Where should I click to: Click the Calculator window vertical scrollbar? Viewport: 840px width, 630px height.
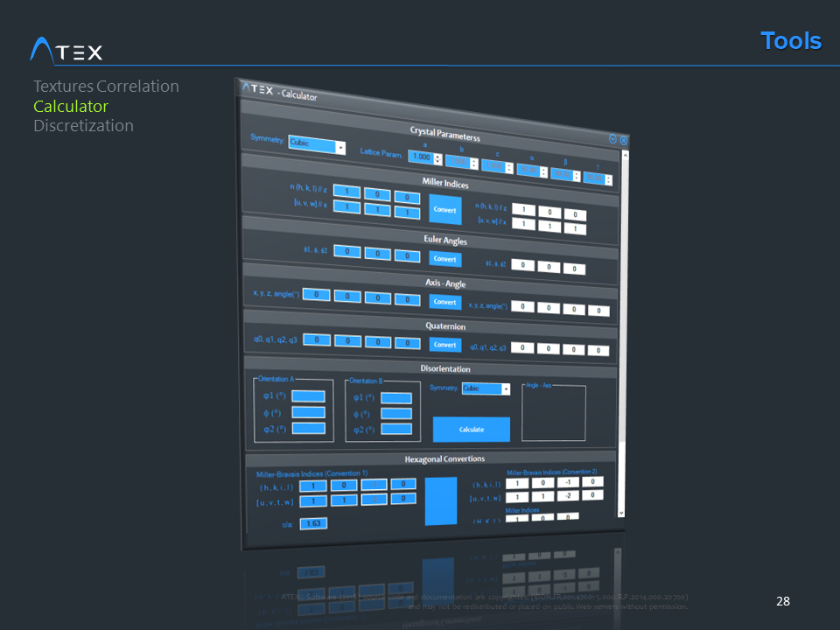coord(623,333)
